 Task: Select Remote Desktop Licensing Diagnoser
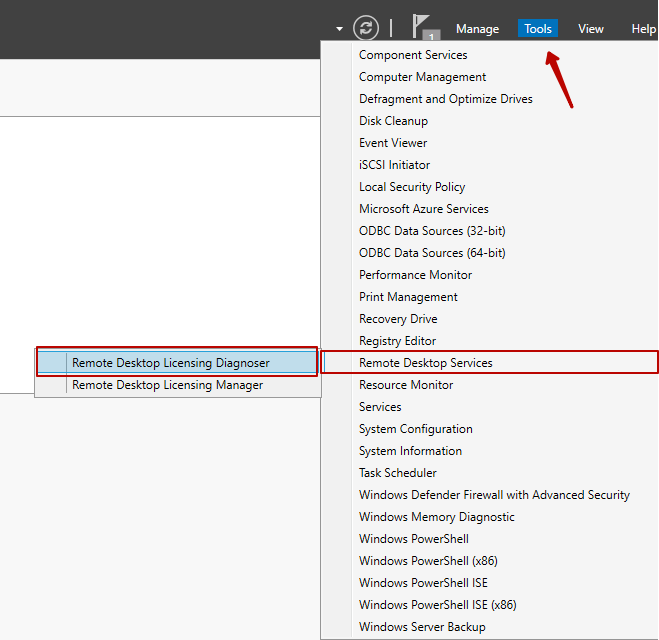coord(170,363)
